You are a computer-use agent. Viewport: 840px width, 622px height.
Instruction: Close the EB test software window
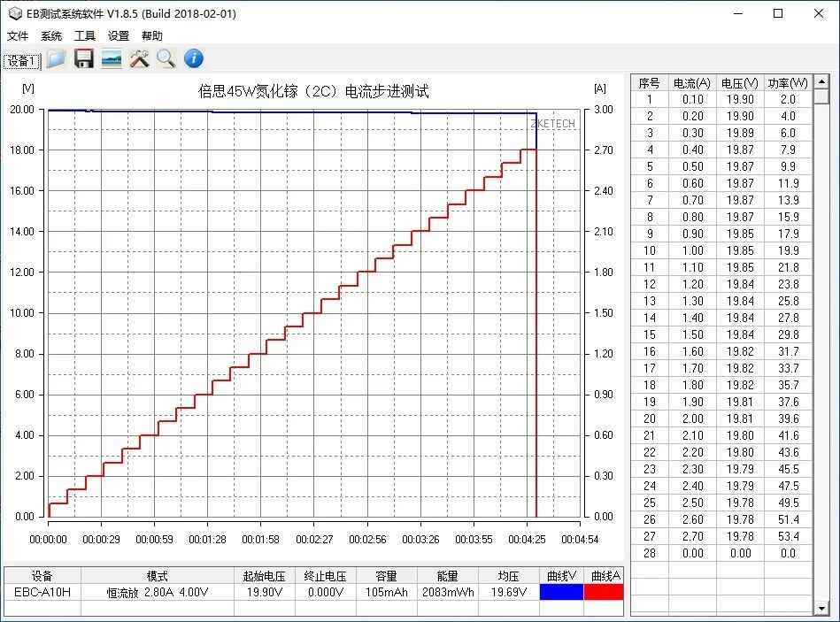[819, 13]
